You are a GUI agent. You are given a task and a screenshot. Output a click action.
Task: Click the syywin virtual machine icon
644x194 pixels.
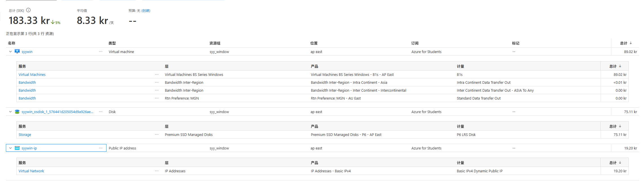17,52
